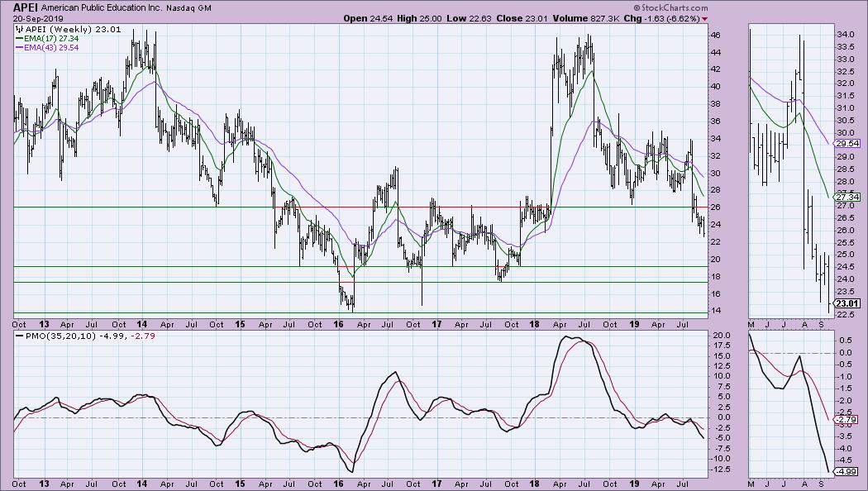Click the 20-Sep-2019 date label
Screen dimensions: 868x491
[x=38, y=18]
